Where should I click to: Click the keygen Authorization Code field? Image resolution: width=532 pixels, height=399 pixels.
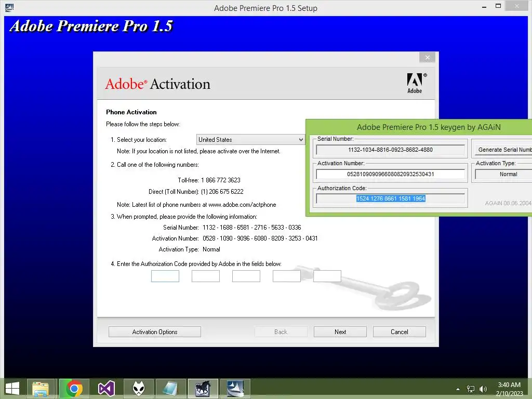point(391,198)
